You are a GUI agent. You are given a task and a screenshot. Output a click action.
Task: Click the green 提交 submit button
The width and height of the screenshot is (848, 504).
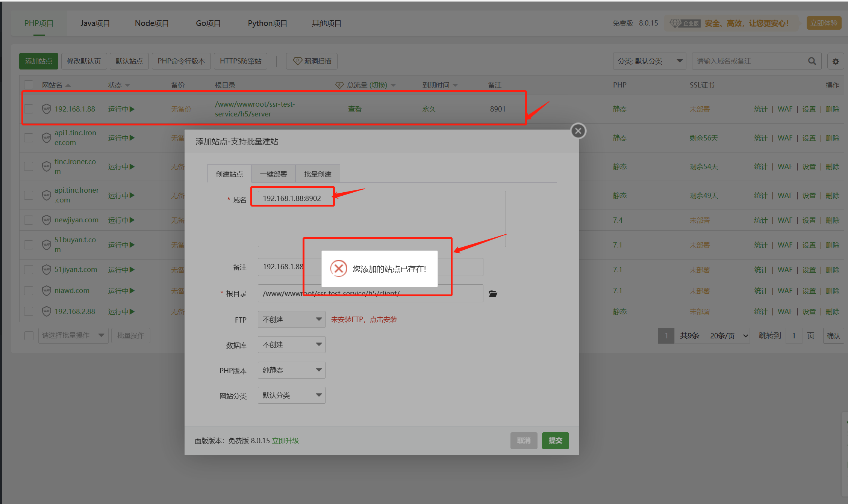coord(555,441)
